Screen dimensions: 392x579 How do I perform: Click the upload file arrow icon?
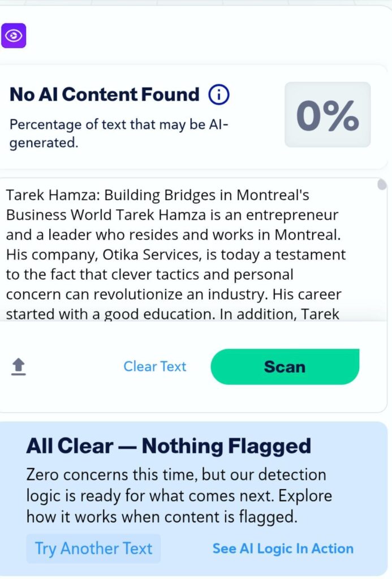(19, 367)
